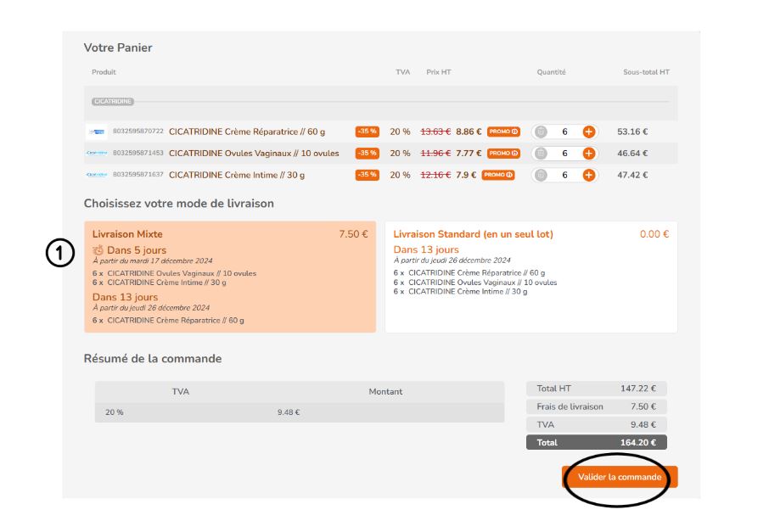769x532 pixels.
Task: Click quantity field for Crème Intime
Action: pyautogui.click(x=564, y=175)
